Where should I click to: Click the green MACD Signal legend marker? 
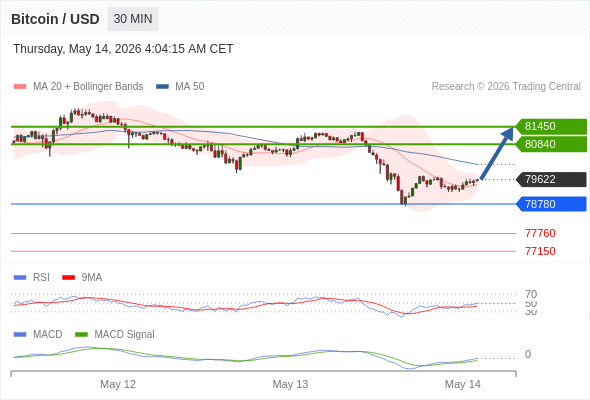pos(81,335)
